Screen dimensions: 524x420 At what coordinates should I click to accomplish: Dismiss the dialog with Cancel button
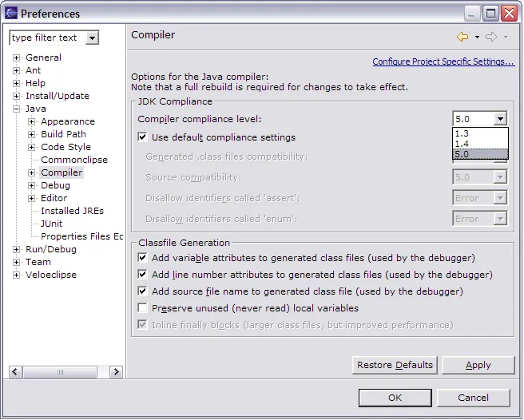[x=473, y=398]
